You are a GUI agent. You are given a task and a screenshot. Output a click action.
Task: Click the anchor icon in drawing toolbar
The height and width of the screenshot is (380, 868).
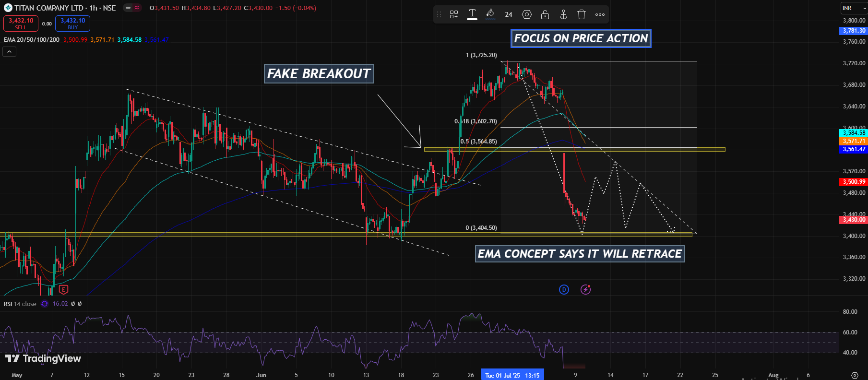[563, 14]
